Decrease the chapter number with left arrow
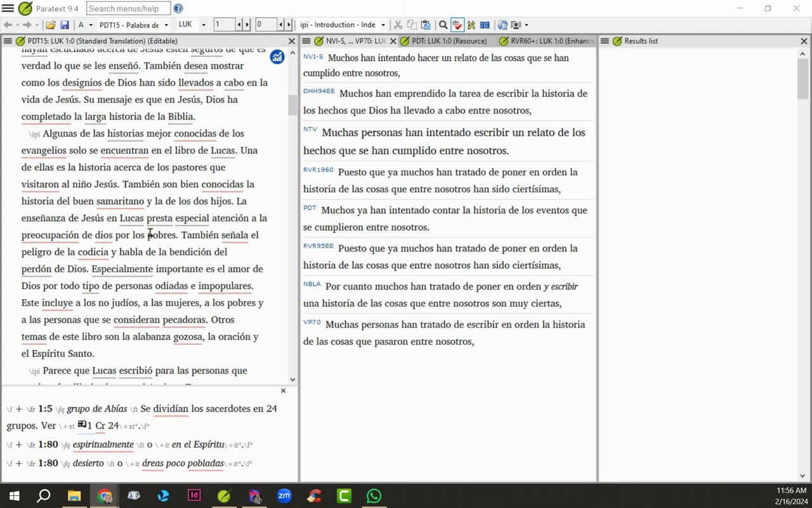The width and height of the screenshot is (812, 508). point(239,25)
